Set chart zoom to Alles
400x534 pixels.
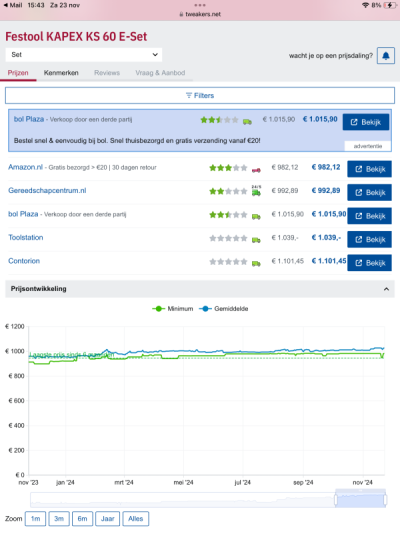click(135, 519)
